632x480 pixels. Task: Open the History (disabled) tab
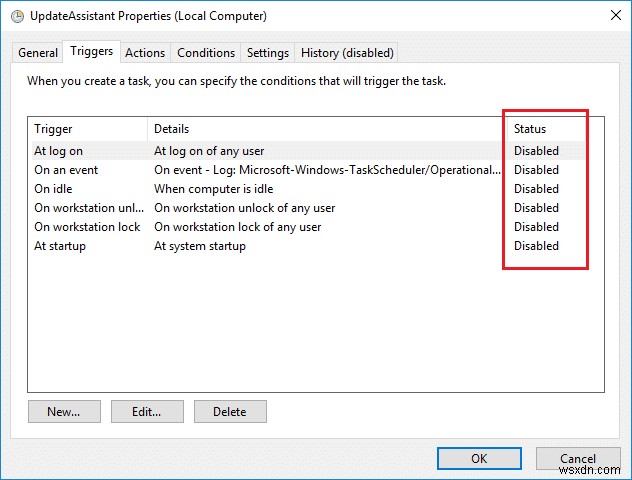[347, 53]
